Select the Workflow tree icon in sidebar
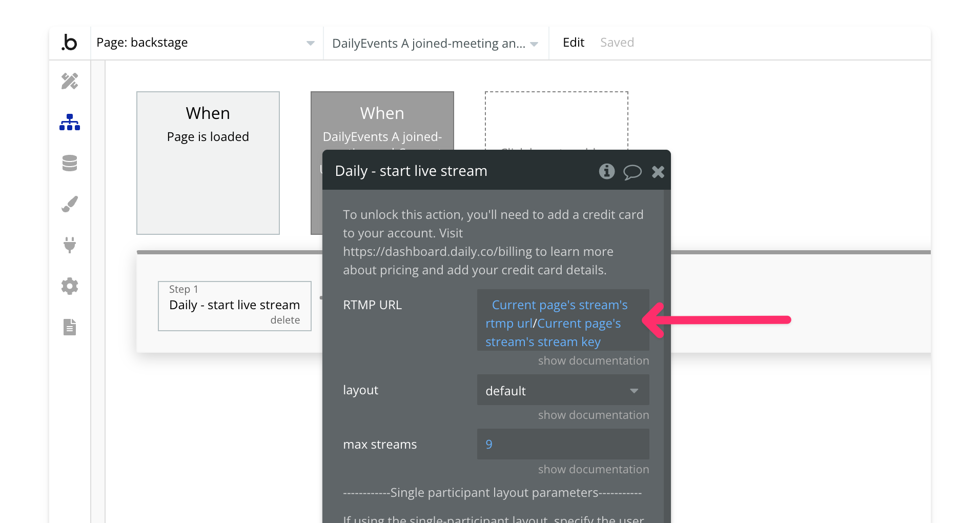 coord(70,122)
